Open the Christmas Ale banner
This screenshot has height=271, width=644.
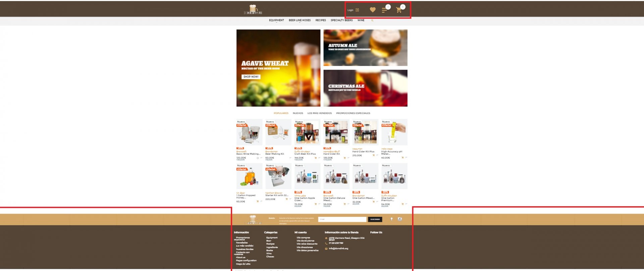coord(365,88)
